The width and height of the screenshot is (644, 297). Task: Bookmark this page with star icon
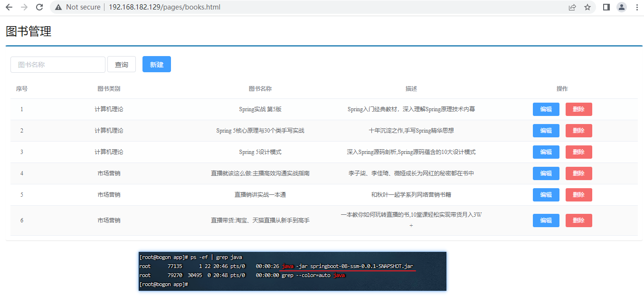click(587, 7)
